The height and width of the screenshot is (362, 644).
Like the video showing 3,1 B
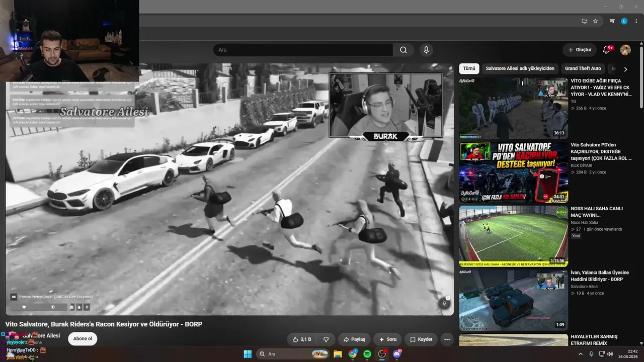302,339
